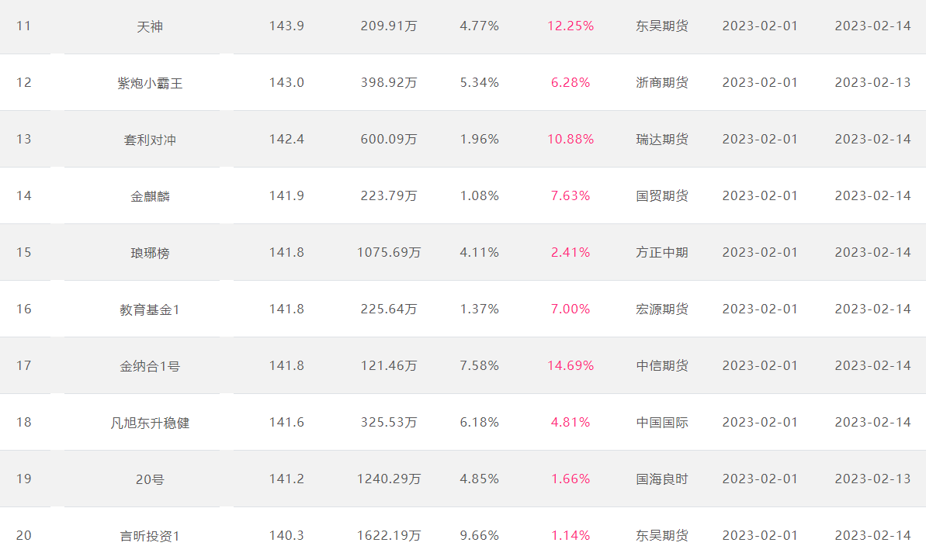Click the 14.69% return value
This screenshot has height=560, width=926.
point(570,366)
